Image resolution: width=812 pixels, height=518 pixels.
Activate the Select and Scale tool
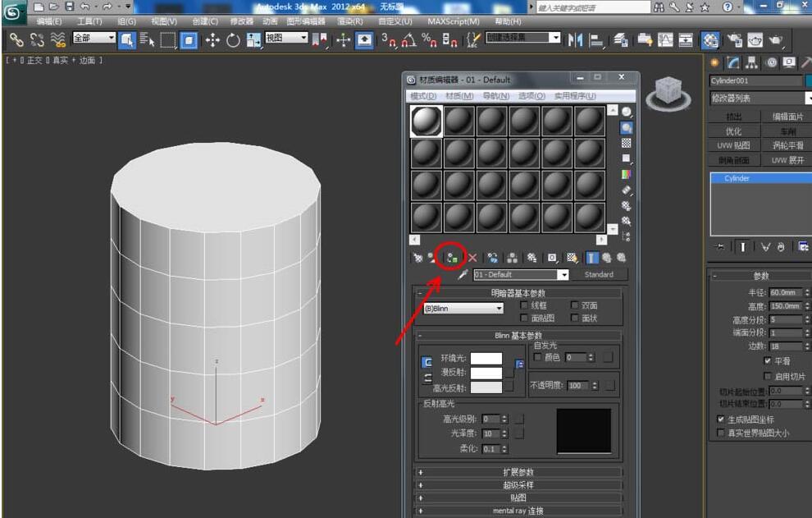253,40
